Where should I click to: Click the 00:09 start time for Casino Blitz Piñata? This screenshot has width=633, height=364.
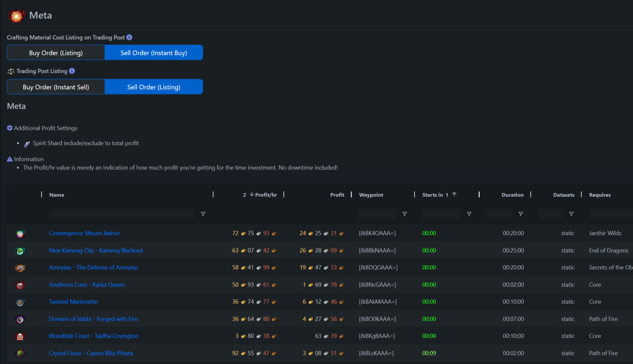point(429,353)
